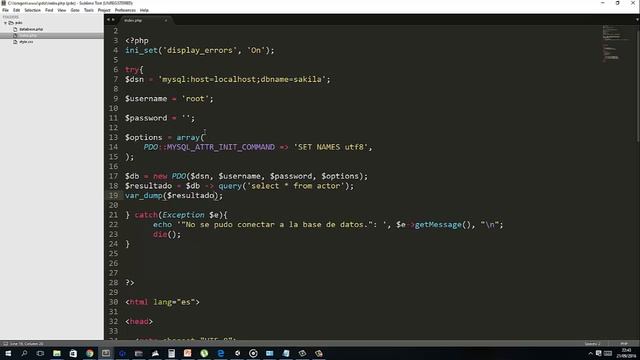
Task: Change the PHP syntax selector in status bar
Action: pyautogui.click(x=624, y=344)
